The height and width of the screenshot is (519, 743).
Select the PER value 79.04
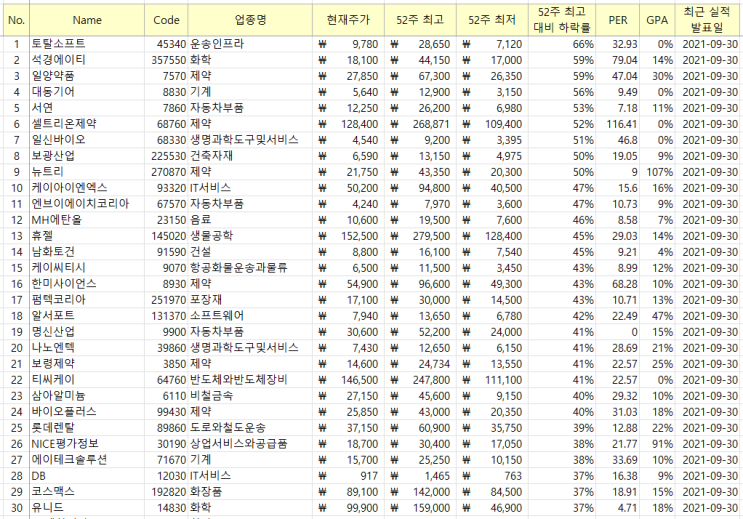tap(617, 60)
